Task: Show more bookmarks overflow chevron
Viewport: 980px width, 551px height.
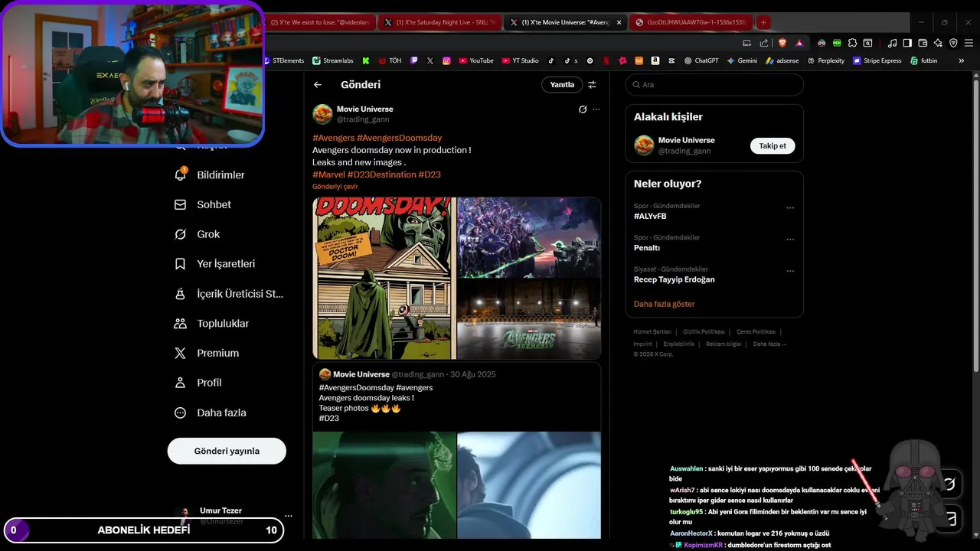Action: pyautogui.click(x=962, y=60)
